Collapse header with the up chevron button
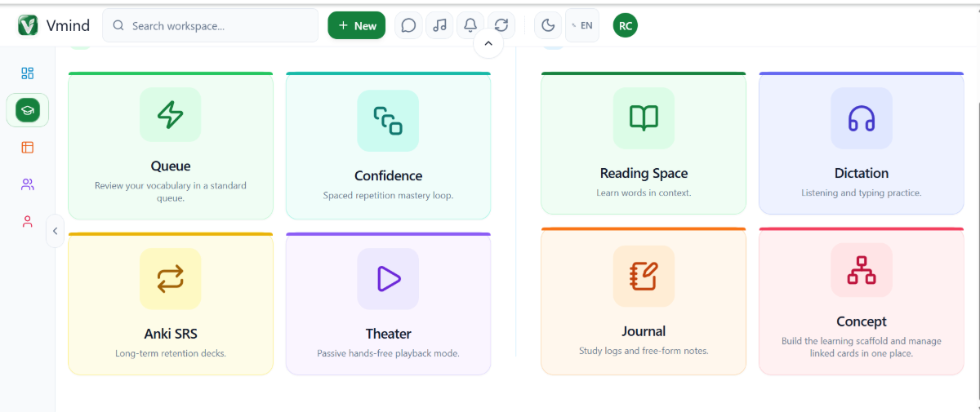 coord(488,43)
